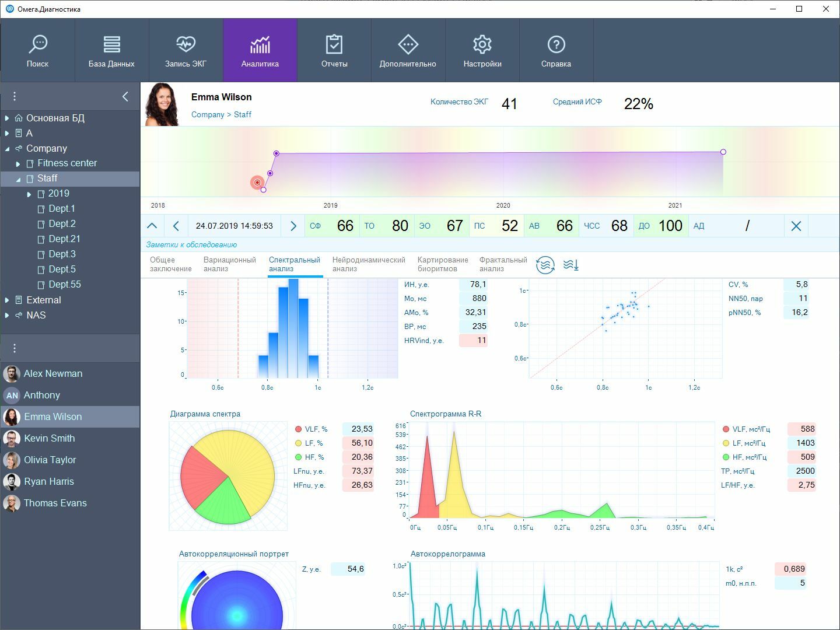Click the Количество ЭКГ label

(460, 101)
